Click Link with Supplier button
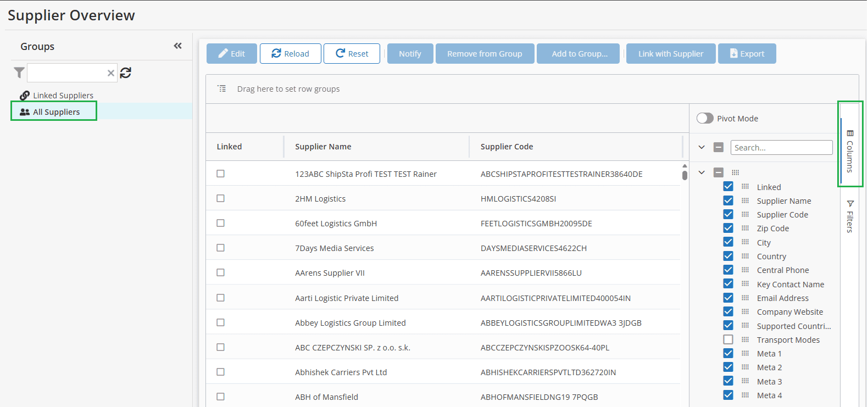Viewport: 868px width, 407px height. (671, 54)
